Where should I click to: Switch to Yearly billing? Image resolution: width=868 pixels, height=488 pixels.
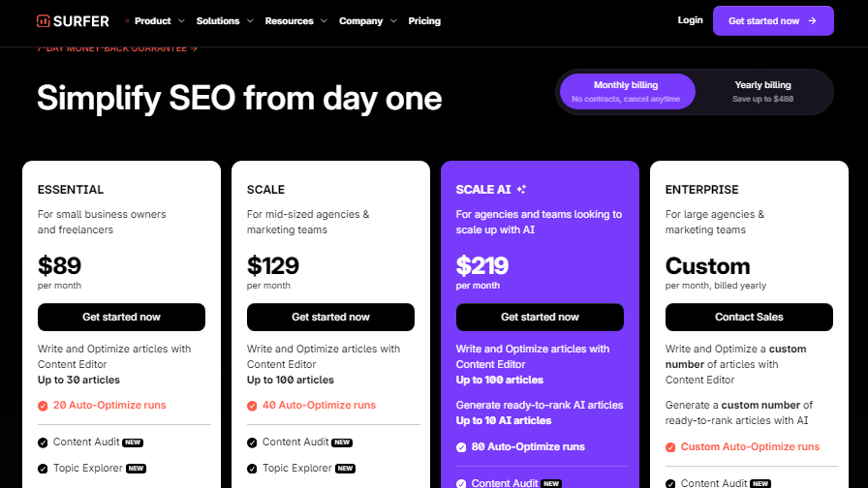coord(762,91)
